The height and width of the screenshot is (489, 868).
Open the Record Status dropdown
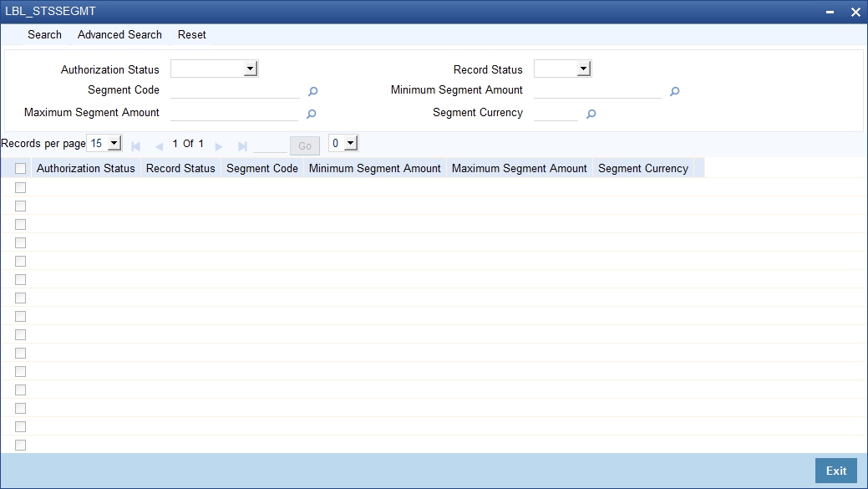point(562,69)
